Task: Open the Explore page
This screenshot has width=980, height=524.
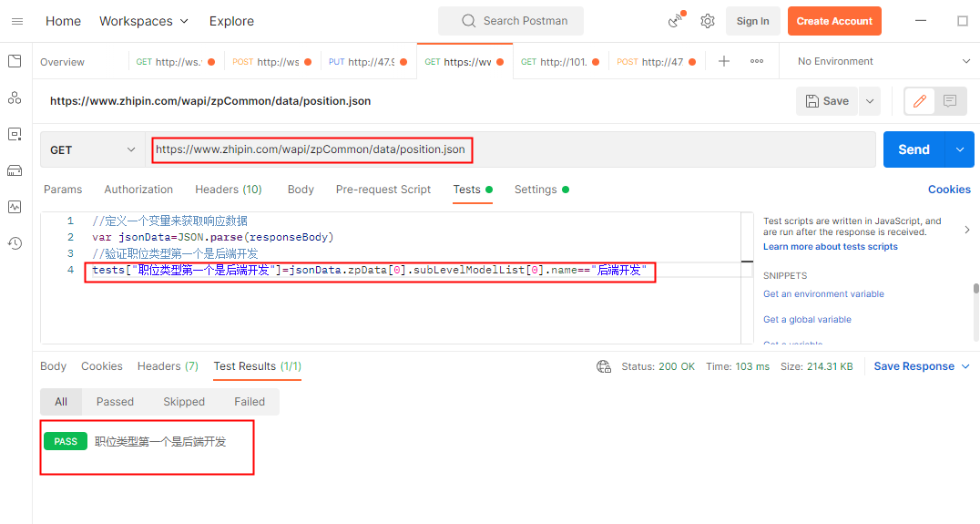Action: click(x=231, y=21)
